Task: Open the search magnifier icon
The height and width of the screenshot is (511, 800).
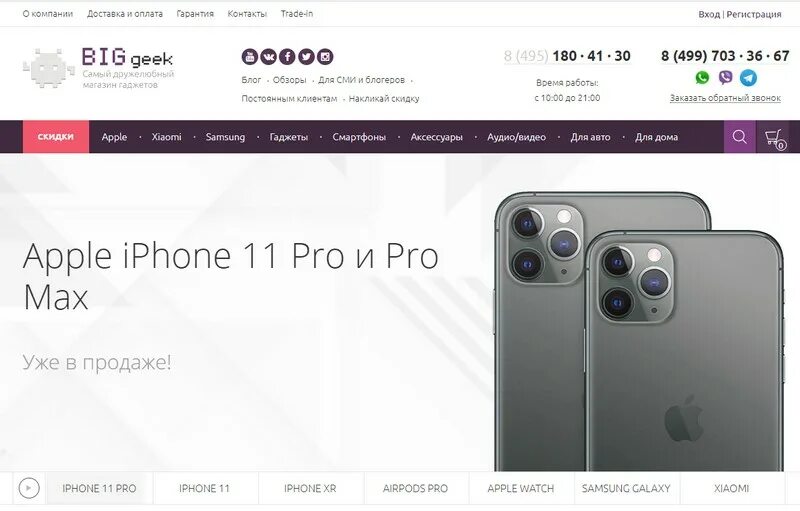Action: pos(740,137)
